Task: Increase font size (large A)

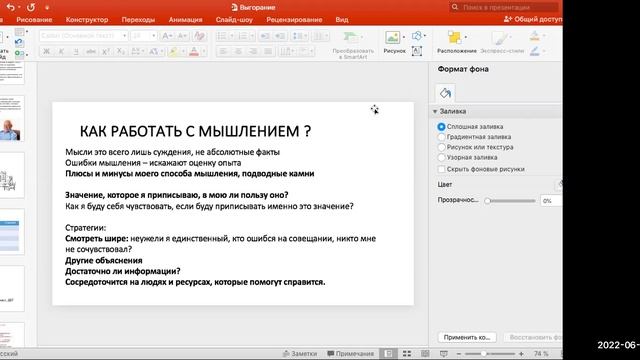Action: point(167,36)
